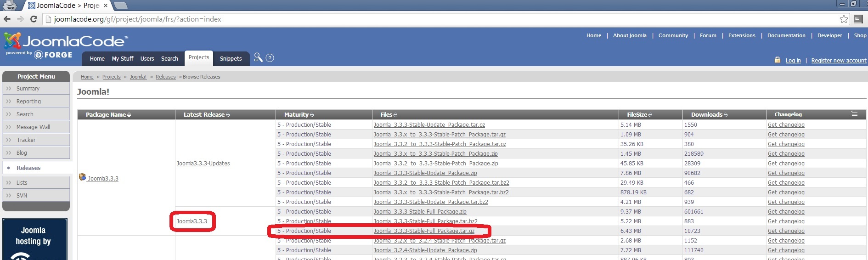Click Home in the breadcrumb

[87, 77]
